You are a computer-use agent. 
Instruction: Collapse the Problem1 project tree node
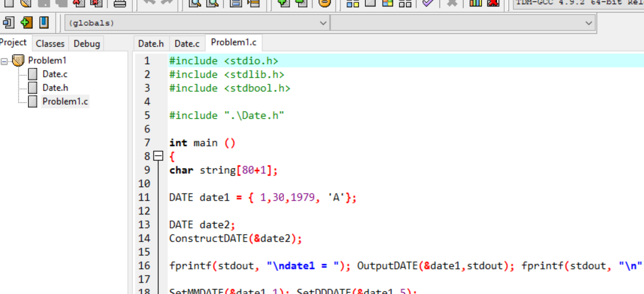[x=5, y=61]
